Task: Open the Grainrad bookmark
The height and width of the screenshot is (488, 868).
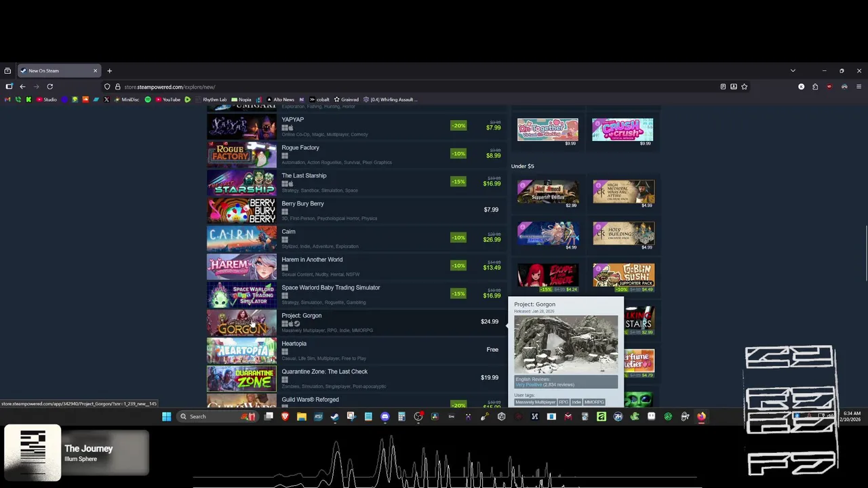Action: pos(346,100)
